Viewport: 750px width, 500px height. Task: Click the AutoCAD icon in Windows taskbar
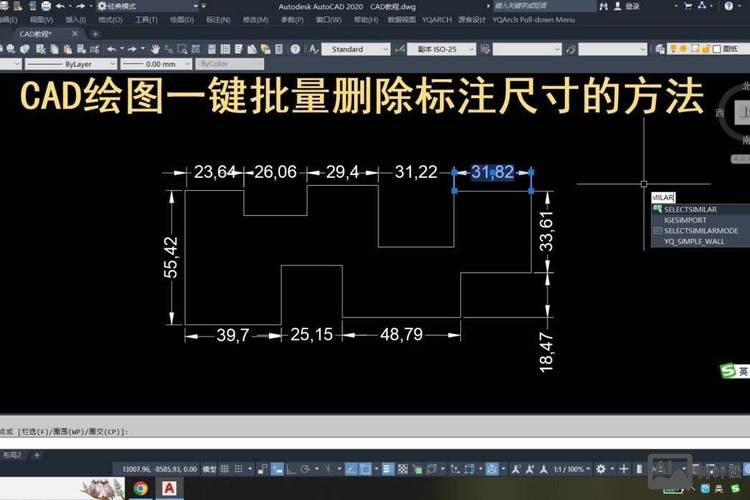coord(169,488)
